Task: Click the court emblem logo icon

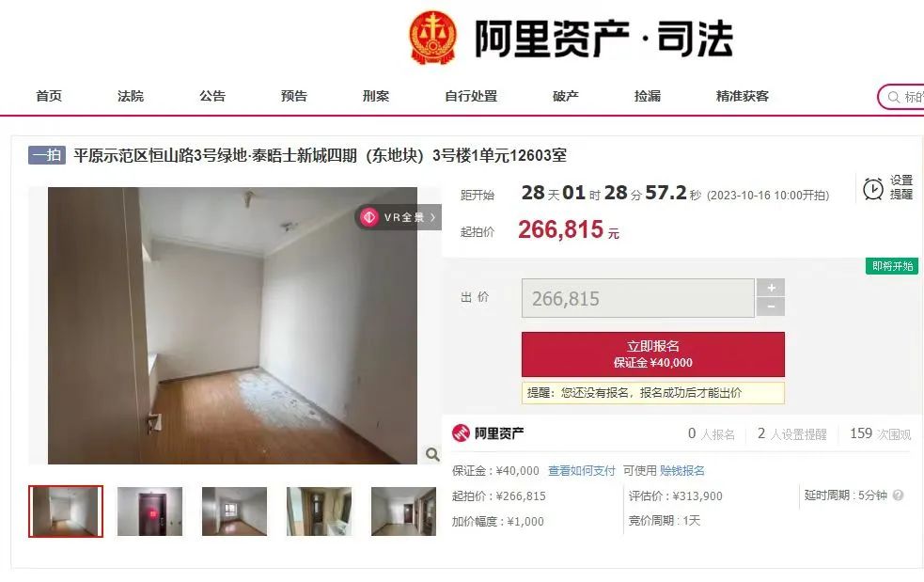Action: (x=433, y=38)
